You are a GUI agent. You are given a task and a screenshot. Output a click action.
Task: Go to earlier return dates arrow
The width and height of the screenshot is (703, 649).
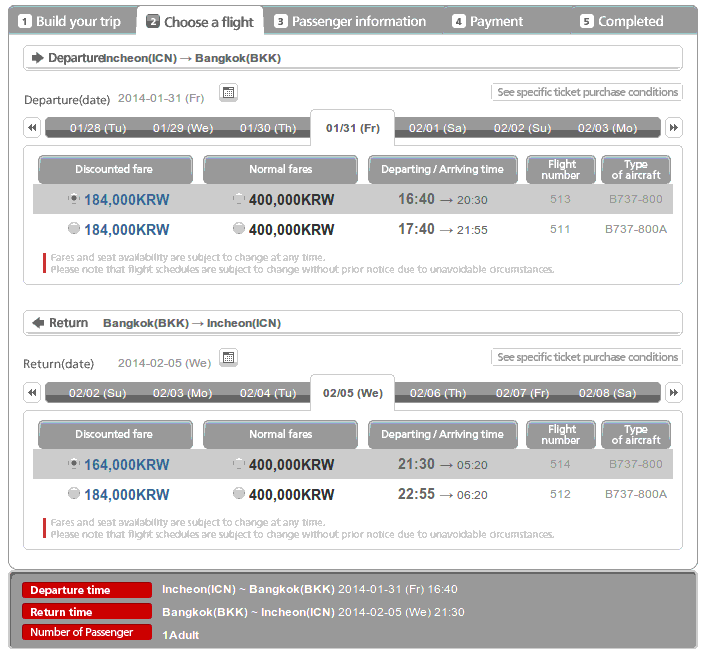pyautogui.click(x=32, y=393)
